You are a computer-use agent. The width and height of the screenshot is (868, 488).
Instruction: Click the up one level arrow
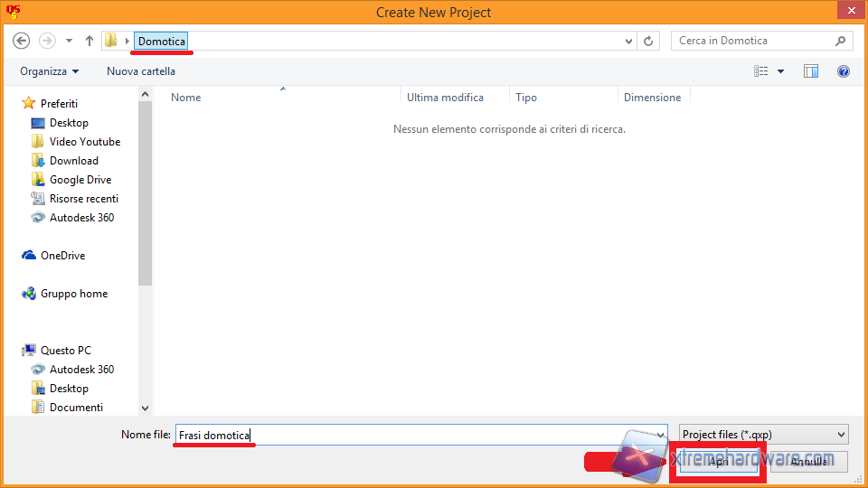[x=90, y=41]
